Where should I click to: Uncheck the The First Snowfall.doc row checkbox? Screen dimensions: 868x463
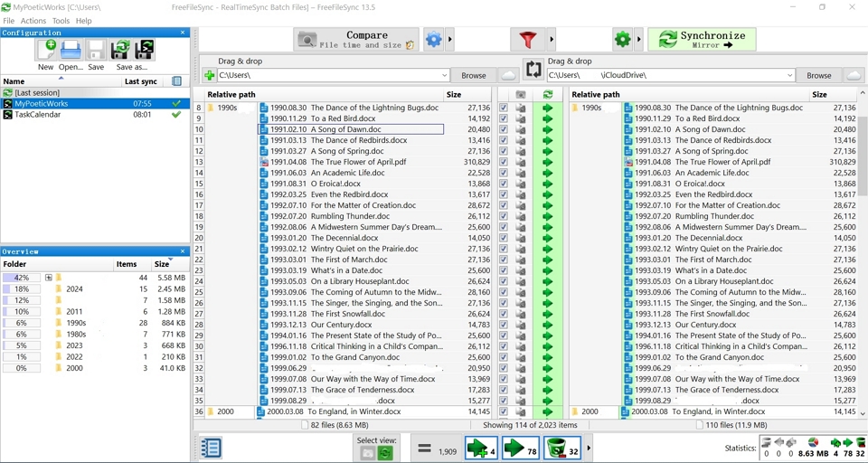tap(504, 314)
